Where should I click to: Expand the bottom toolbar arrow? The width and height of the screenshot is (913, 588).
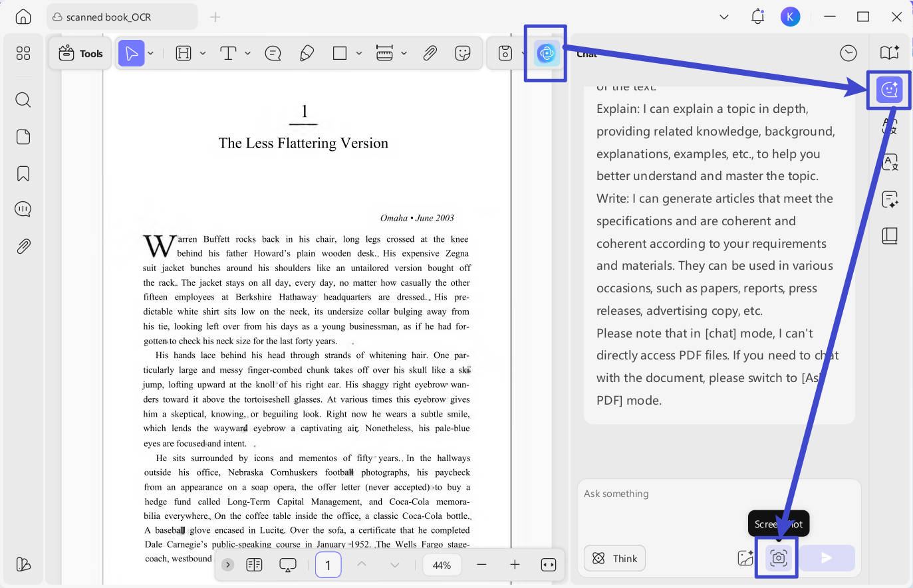tap(228, 565)
